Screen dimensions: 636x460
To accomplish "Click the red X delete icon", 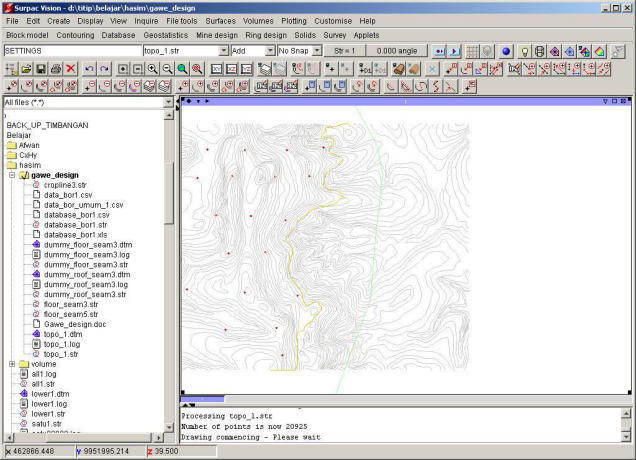I will (70, 68).
